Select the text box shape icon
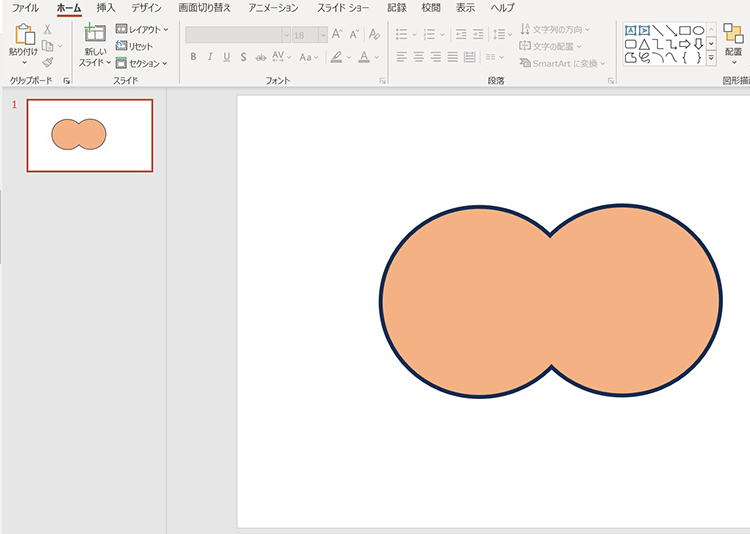 631,30
